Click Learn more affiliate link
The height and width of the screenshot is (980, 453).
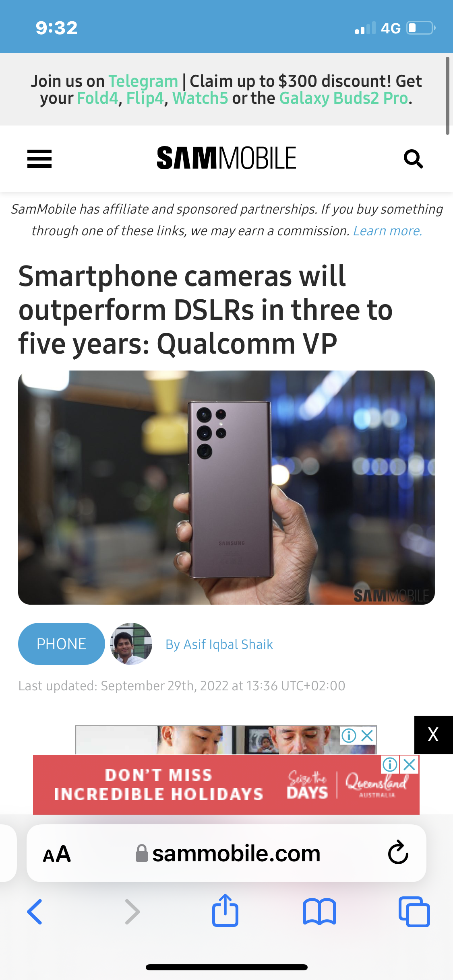pyautogui.click(x=387, y=231)
